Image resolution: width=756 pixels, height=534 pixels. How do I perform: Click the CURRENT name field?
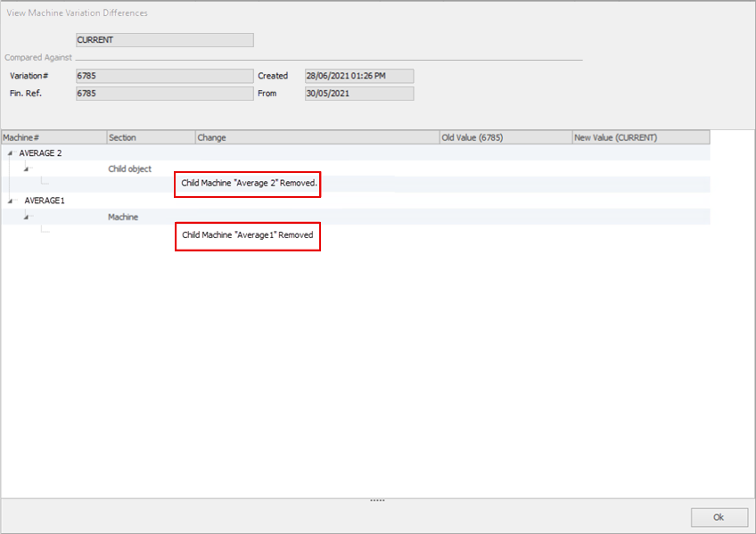coord(165,40)
